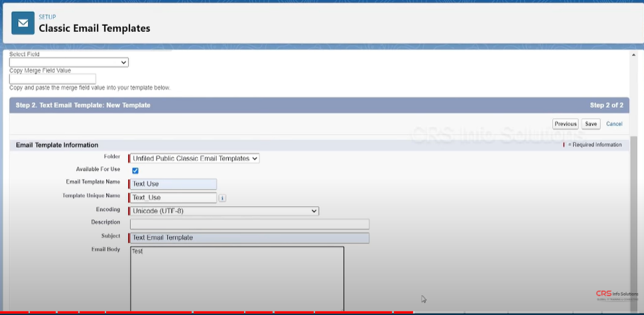644x315 pixels.
Task: Select the empty Description field
Action: tap(249, 224)
